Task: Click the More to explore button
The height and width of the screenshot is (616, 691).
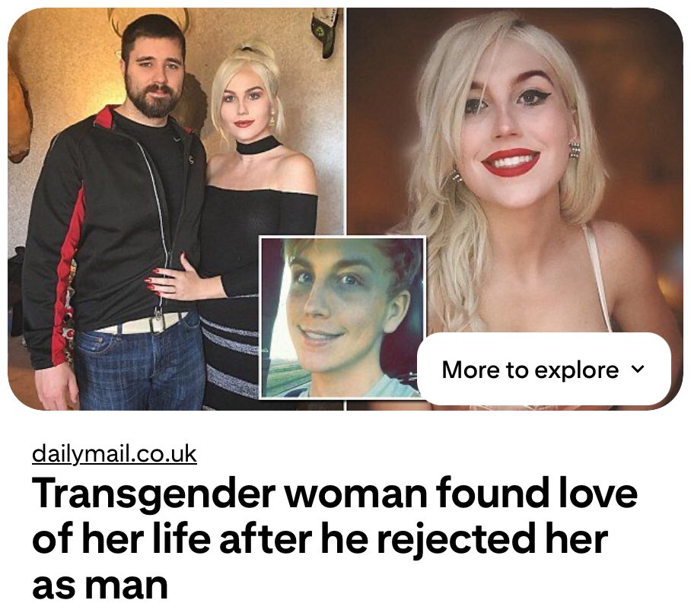Action: 544,369
